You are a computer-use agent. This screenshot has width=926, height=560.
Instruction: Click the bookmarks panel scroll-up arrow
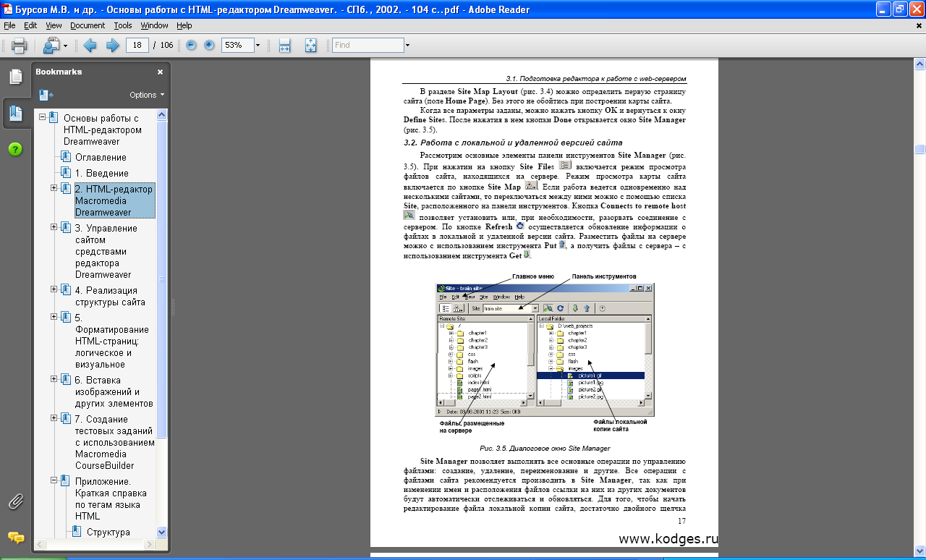click(162, 114)
